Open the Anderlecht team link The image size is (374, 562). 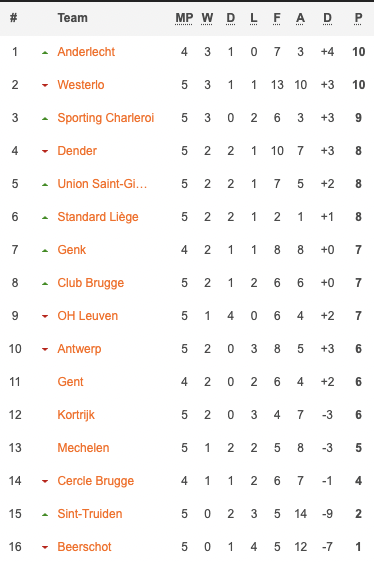point(86,52)
